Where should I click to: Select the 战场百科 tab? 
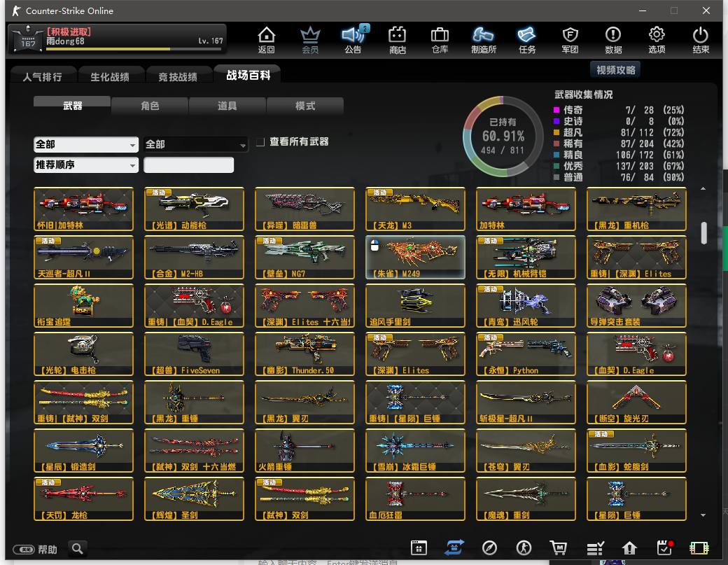tap(248, 75)
